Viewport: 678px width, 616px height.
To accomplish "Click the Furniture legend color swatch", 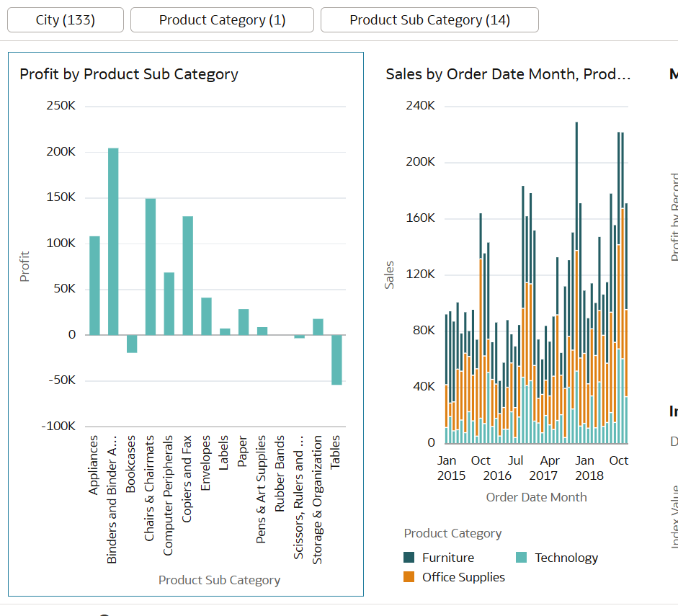I will 409,557.
